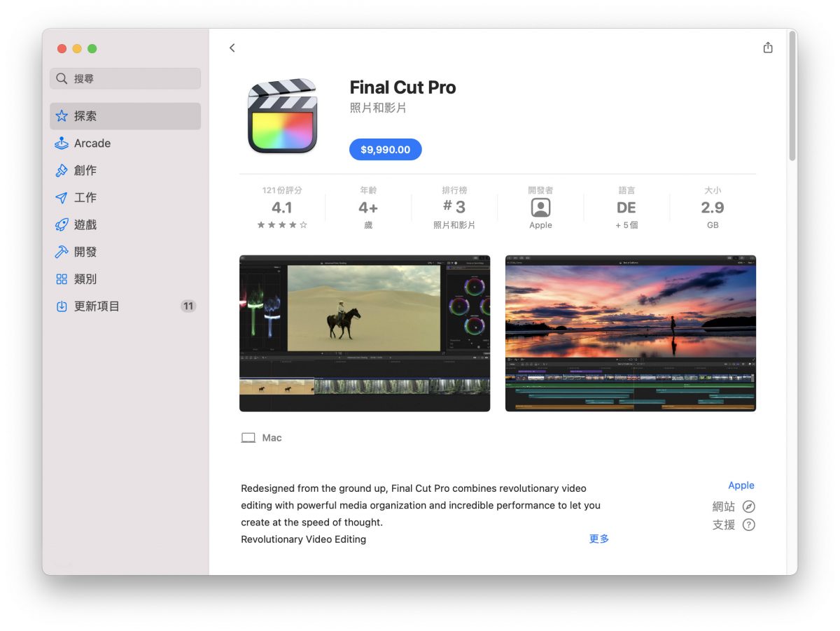Select the 探索 star icon
This screenshot has height=631, width=840.
(62, 116)
